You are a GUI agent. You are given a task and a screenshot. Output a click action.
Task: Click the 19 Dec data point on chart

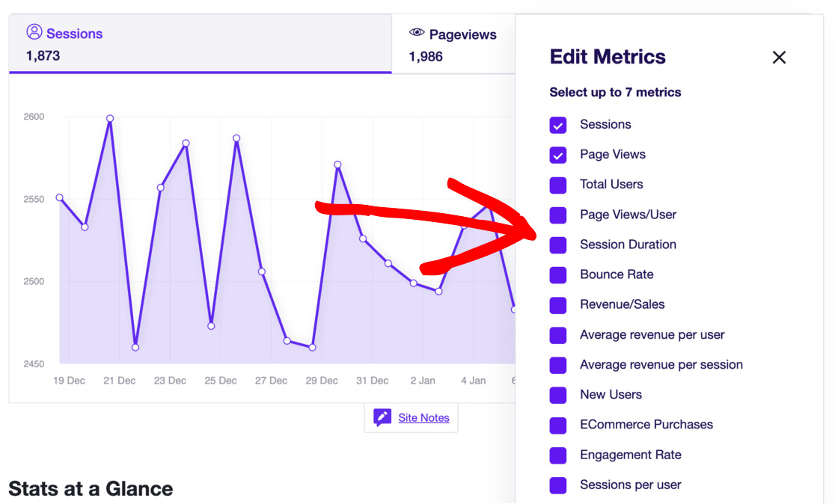pos(60,197)
